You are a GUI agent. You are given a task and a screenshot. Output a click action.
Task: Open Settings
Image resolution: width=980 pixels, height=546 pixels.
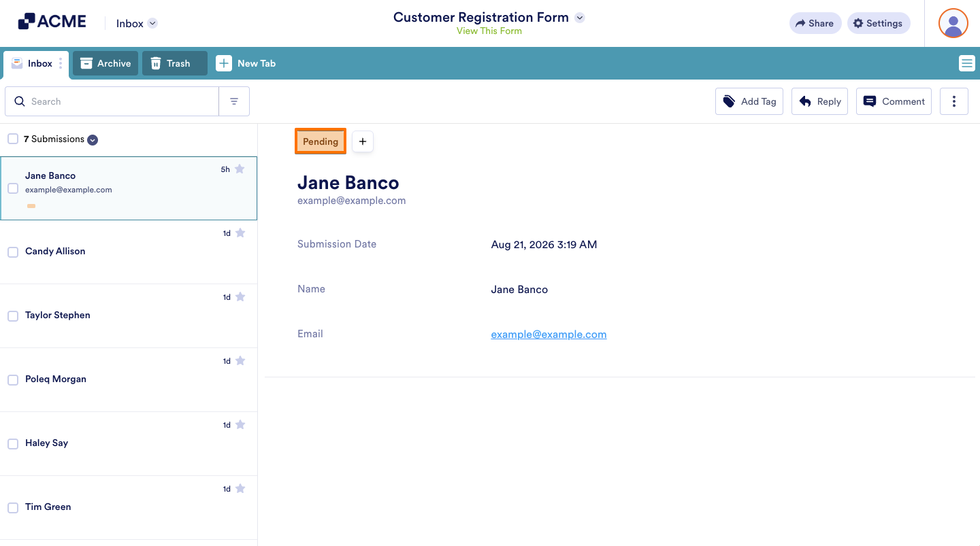click(x=879, y=23)
